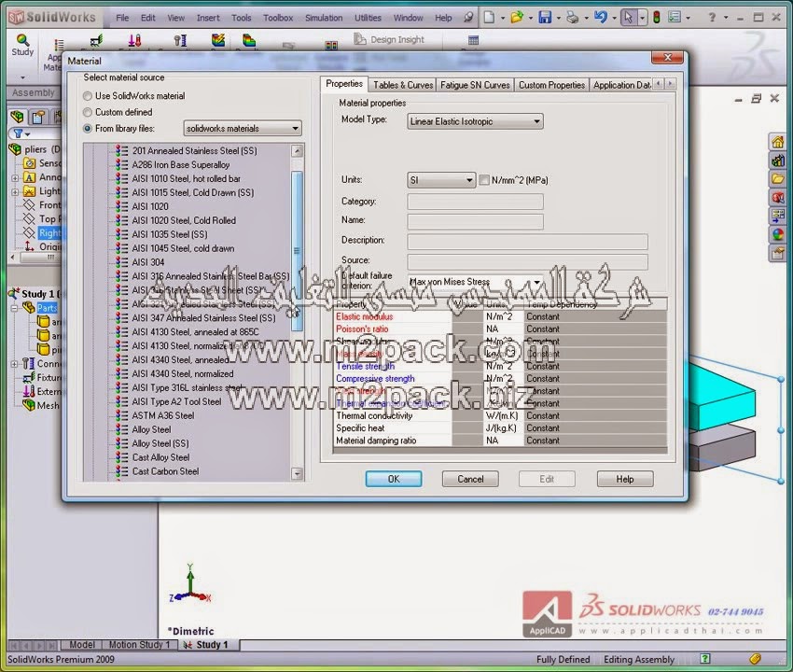The height and width of the screenshot is (672, 793).
Task: Save with the floppy disk icon
Action: pyautogui.click(x=545, y=18)
